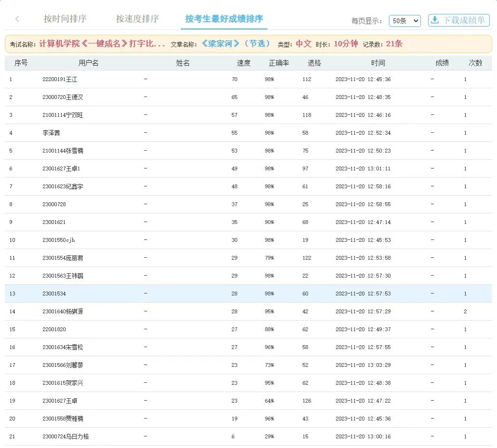Image resolution: width=497 pixels, height=448 pixels.
Task: Click the 用户名 column header
Action: (x=88, y=63)
